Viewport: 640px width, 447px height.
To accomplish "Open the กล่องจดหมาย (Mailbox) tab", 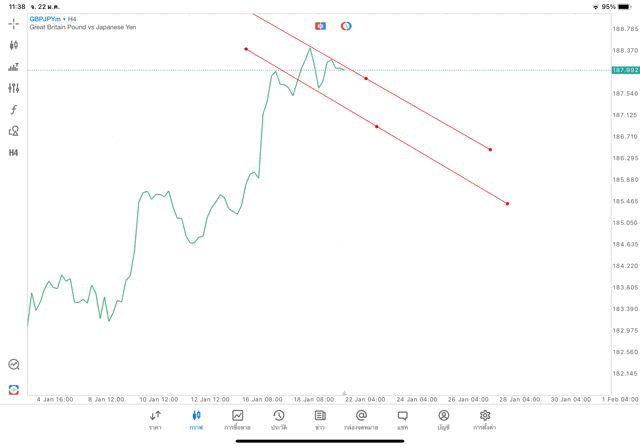I will click(x=361, y=420).
